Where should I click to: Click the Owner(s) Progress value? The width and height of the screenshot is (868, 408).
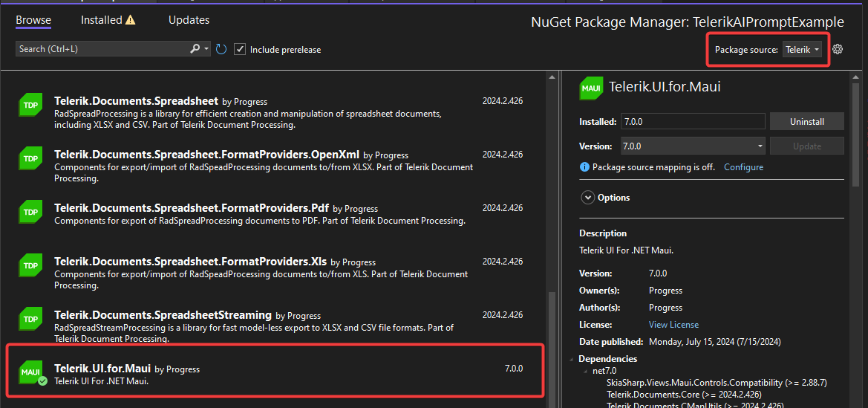coord(665,291)
